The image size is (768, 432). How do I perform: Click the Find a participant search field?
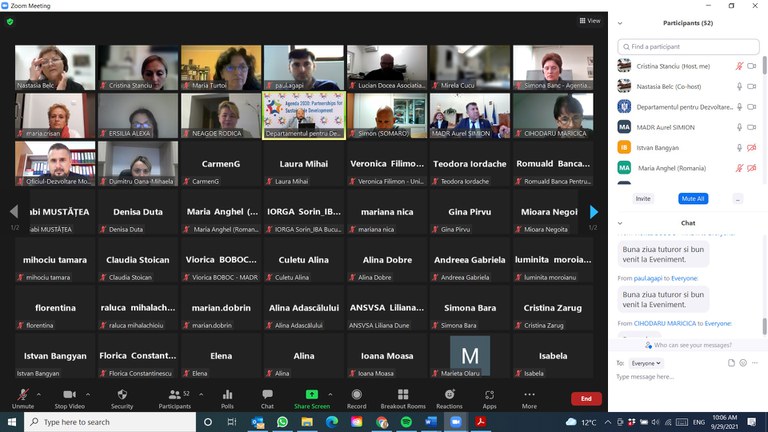(x=690, y=46)
